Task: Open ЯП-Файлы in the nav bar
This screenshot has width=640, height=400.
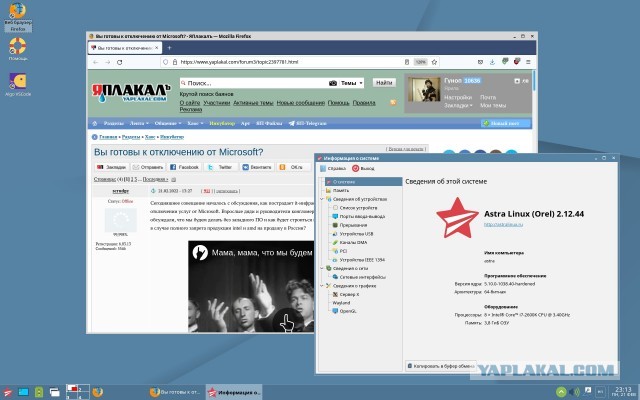Action: pyautogui.click(x=269, y=123)
